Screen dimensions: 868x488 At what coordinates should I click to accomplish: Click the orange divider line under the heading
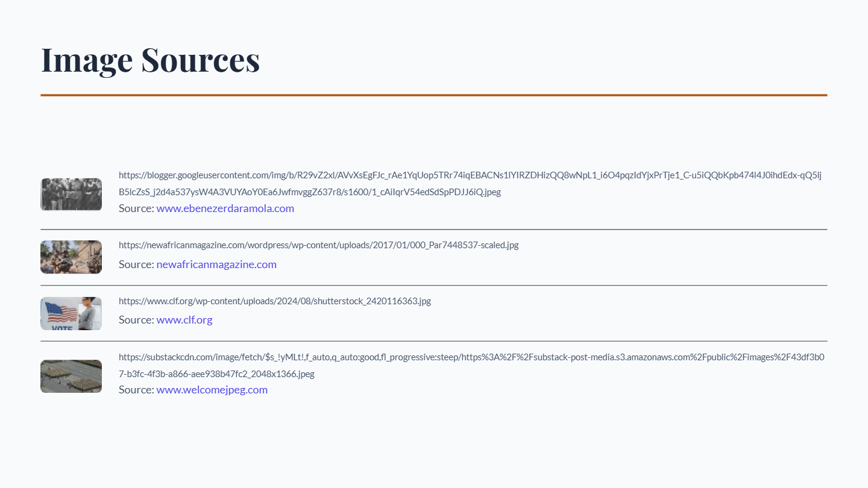click(434, 95)
